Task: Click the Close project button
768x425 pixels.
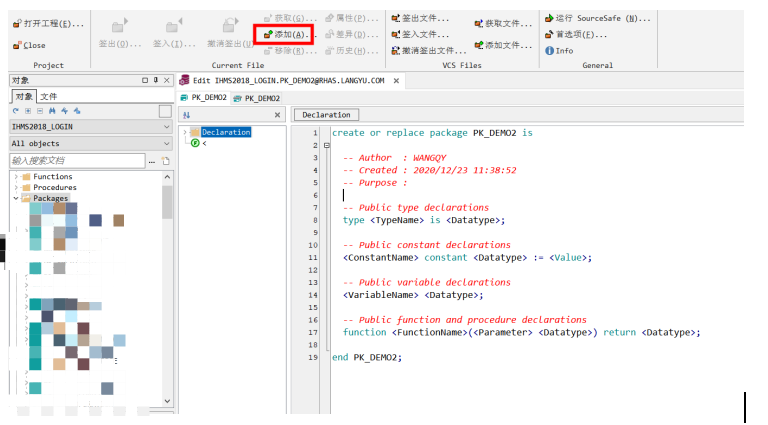Action: (29, 45)
